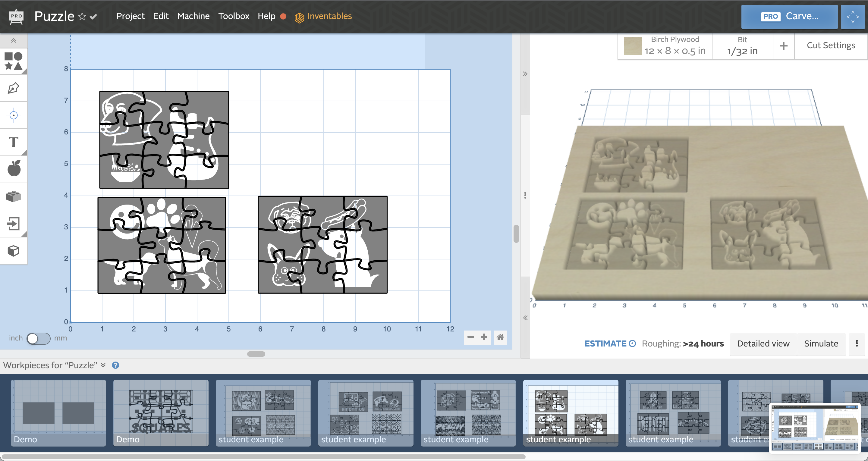Image resolution: width=868 pixels, height=461 pixels.
Task: Select the pug and hotdog puzzle on canvas
Action: [x=322, y=245]
